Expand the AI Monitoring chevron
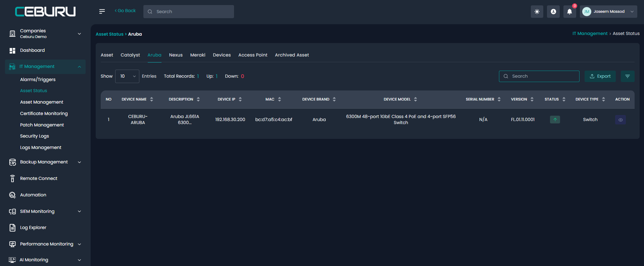 pyautogui.click(x=80, y=260)
